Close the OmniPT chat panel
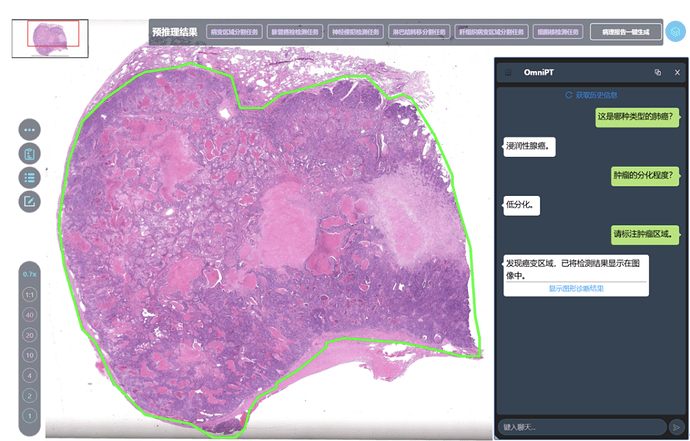The width and height of the screenshot is (690, 441). pyautogui.click(x=677, y=72)
